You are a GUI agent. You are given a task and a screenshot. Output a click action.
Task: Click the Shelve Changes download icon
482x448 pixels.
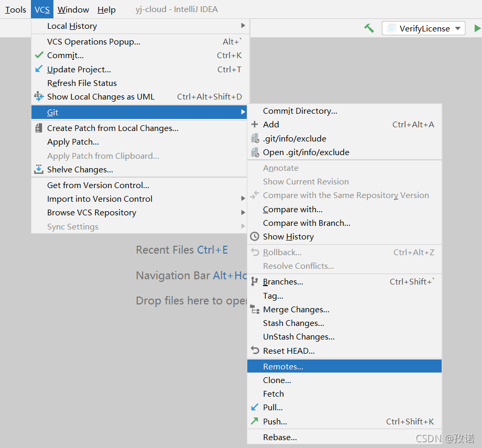tap(39, 169)
